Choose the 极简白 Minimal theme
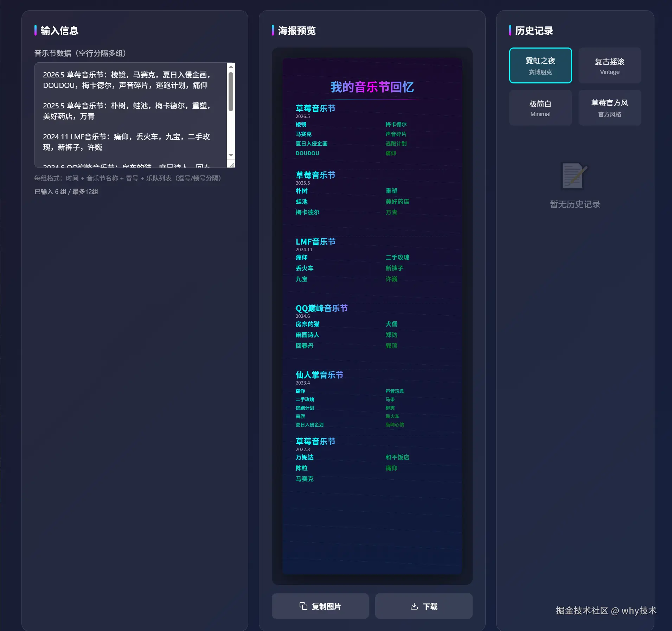This screenshot has width=672, height=631. (x=540, y=108)
